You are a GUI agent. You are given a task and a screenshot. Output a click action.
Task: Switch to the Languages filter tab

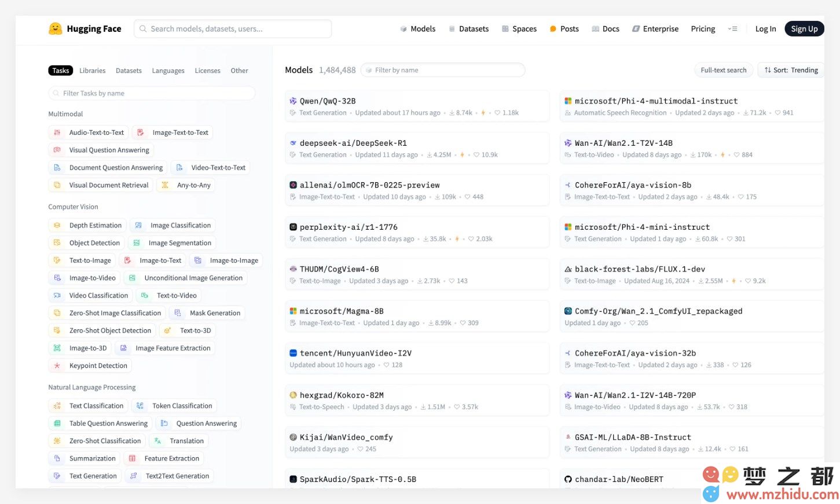coord(168,71)
